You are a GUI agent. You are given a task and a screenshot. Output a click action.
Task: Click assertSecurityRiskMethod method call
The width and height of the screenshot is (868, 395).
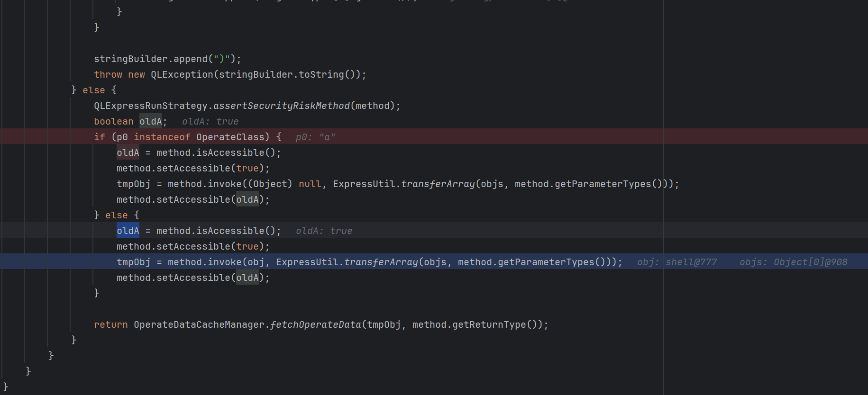[282, 106]
